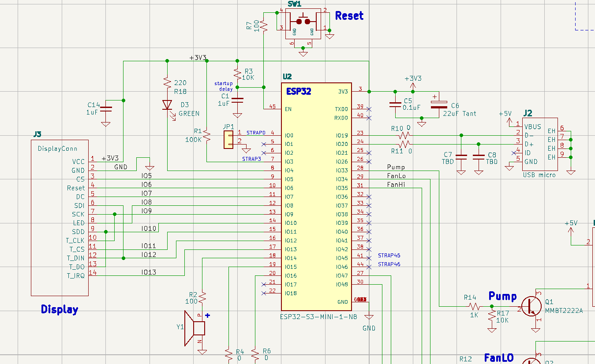This screenshot has height=364, width=595.
Task: Click the EN pin label on U2
Action: (x=288, y=109)
